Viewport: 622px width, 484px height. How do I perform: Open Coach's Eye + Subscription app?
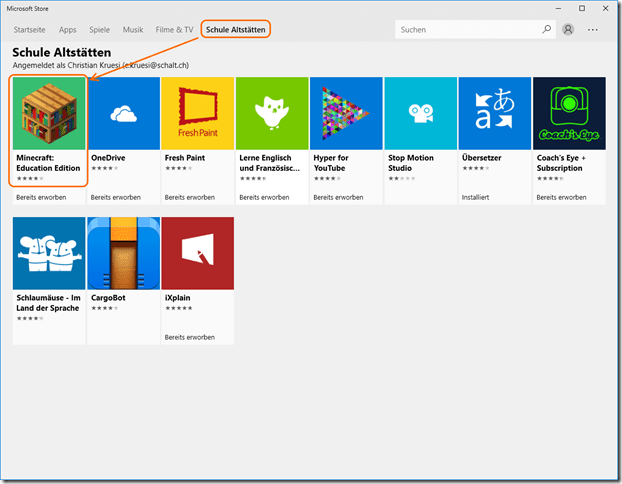[x=568, y=114]
